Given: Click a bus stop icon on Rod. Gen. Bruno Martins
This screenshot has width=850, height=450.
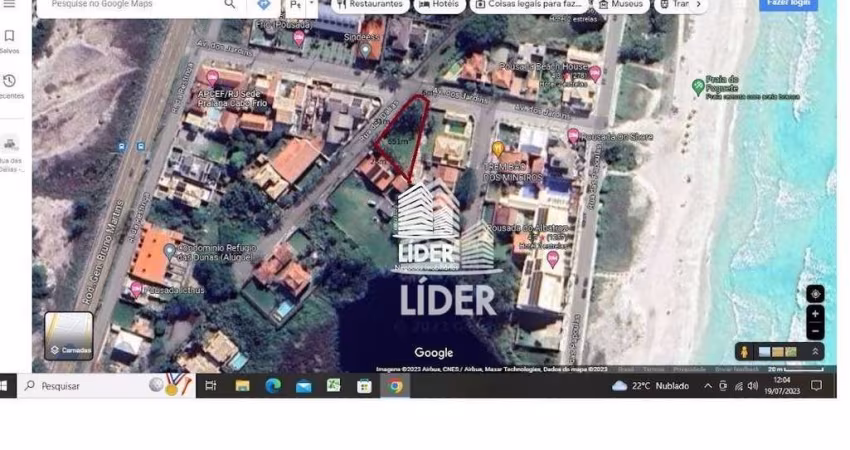Looking at the screenshot, I should pos(122,146).
